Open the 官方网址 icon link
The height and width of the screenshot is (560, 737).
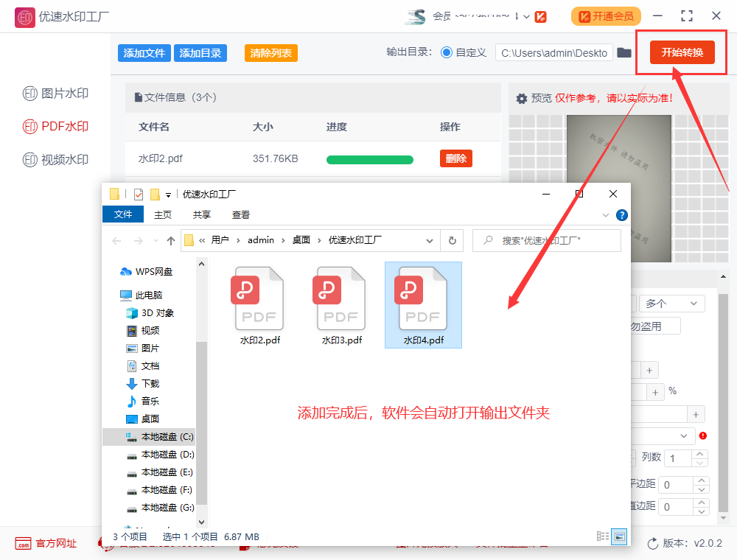click(23, 544)
